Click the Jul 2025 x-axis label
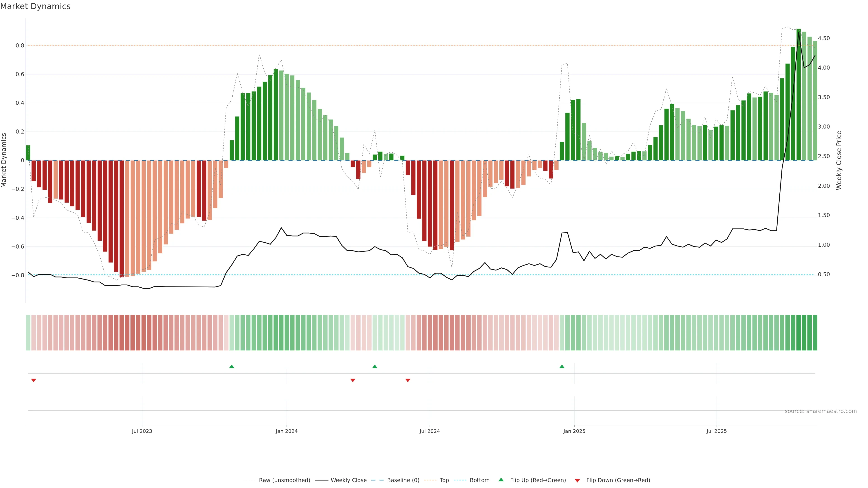 pos(717,431)
